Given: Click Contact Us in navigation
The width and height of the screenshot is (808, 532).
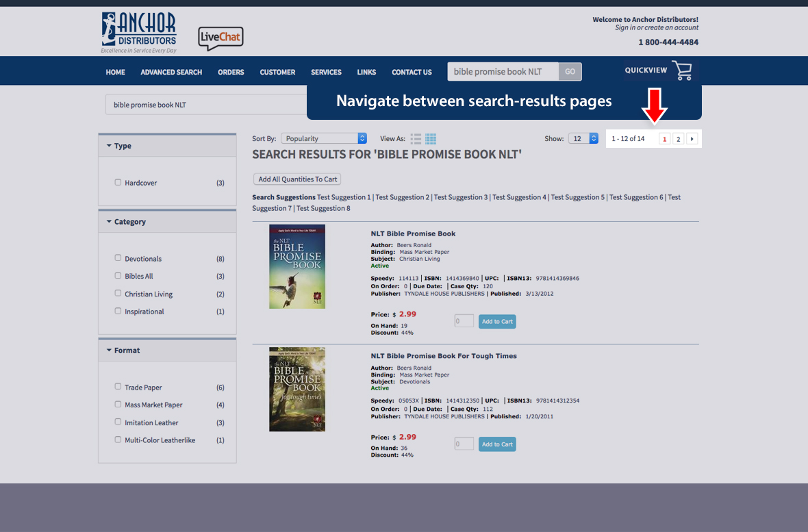Looking at the screenshot, I should (x=412, y=72).
